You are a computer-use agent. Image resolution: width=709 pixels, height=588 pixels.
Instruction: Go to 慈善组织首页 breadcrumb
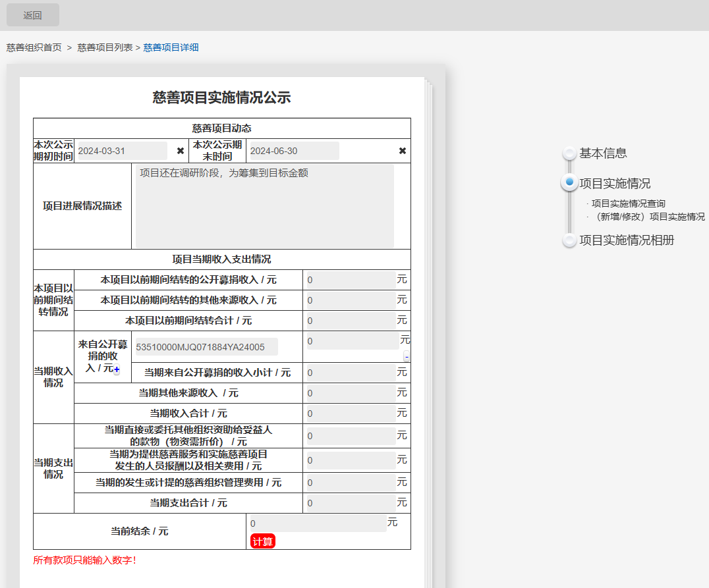[x=34, y=47]
